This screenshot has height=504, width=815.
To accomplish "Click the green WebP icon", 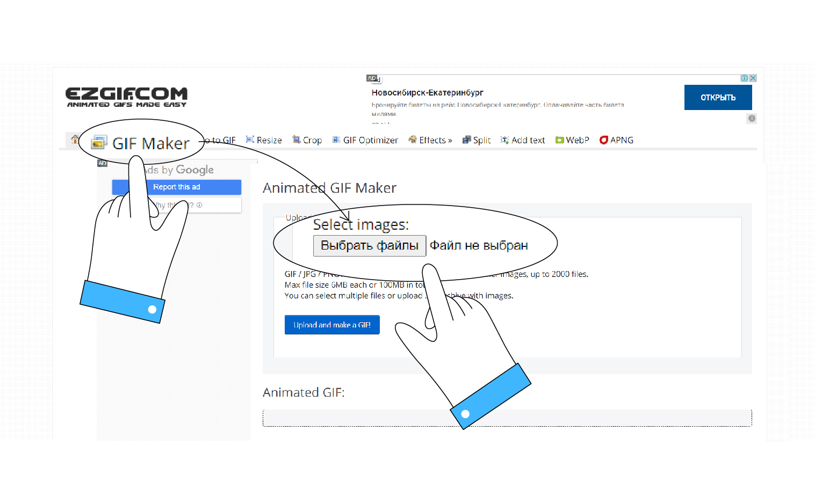I will [x=559, y=140].
